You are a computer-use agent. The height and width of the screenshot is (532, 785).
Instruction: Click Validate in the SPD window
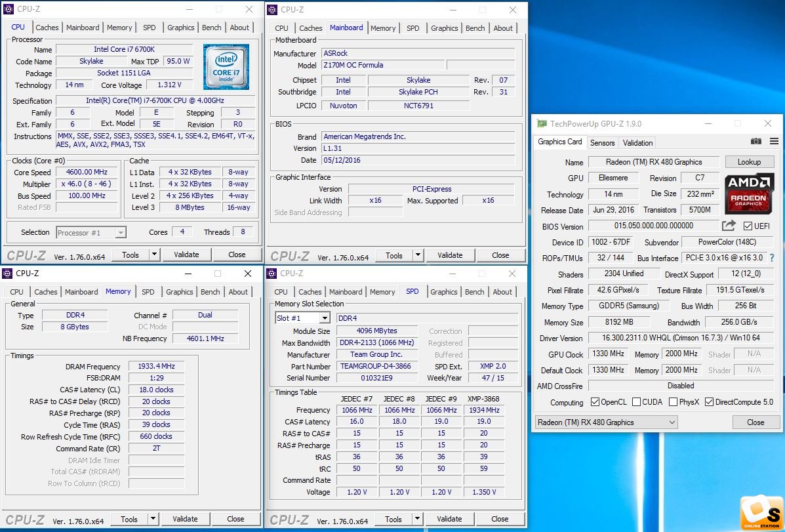click(449, 519)
